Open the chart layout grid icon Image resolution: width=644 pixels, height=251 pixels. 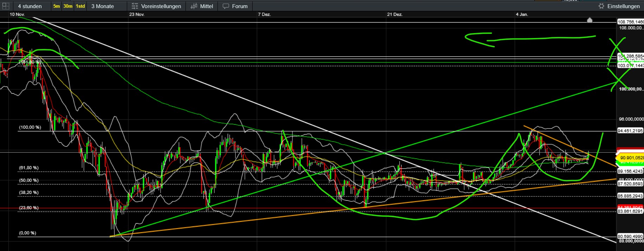(x=6, y=6)
